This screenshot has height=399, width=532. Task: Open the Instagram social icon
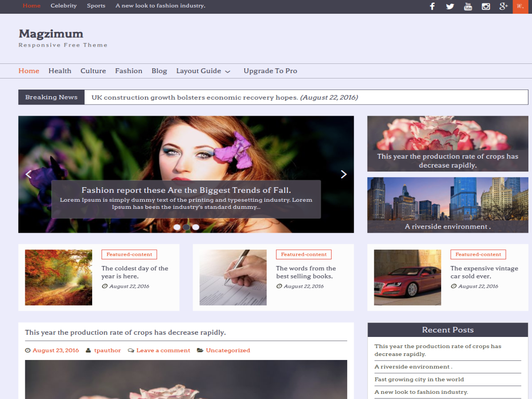pos(485,6)
